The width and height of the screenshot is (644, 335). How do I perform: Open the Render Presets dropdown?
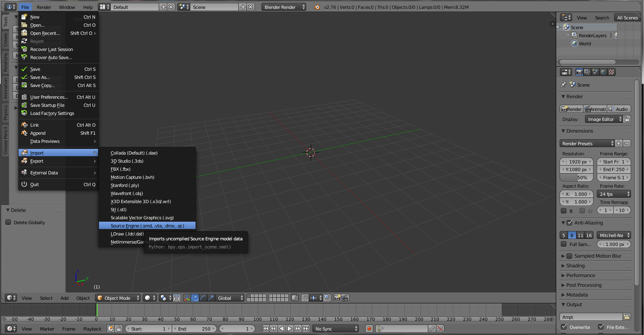(587, 143)
